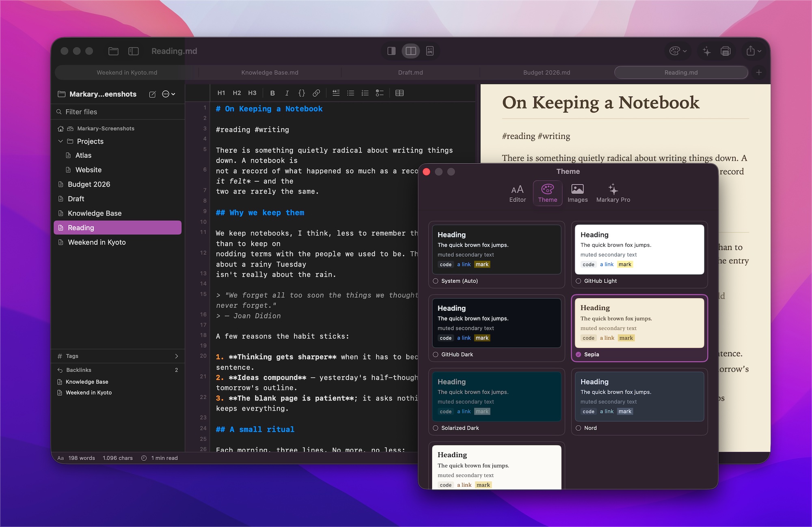Insert a blockquote
Viewport: 812px width, 527px height.
(336, 93)
